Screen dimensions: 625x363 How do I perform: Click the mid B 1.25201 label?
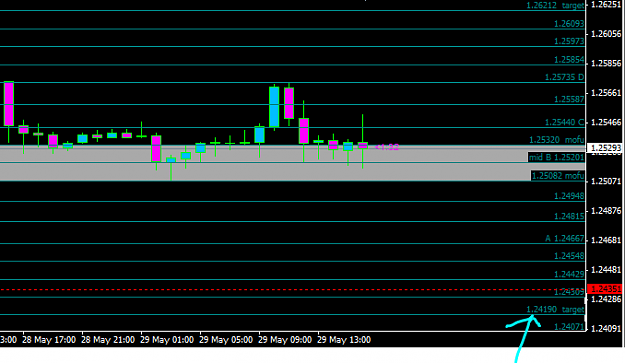(x=556, y=157)
